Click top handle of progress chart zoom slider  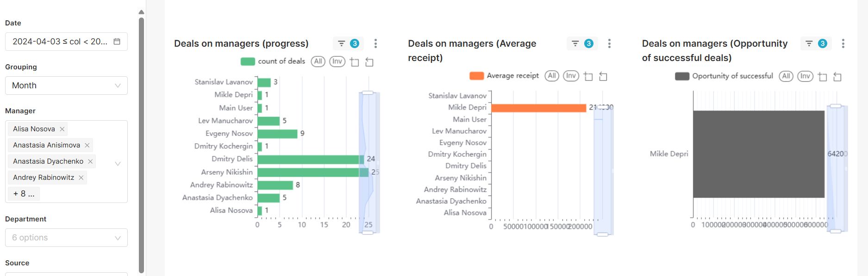368,93
